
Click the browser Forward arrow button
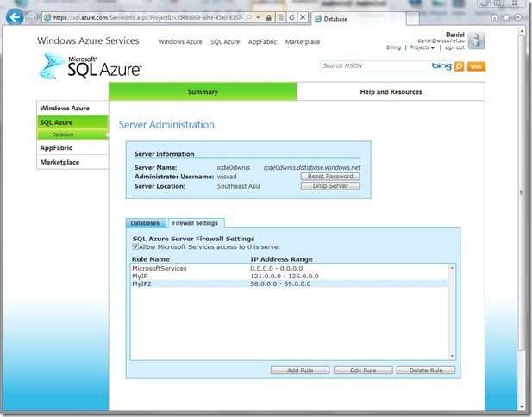[32, 17]
